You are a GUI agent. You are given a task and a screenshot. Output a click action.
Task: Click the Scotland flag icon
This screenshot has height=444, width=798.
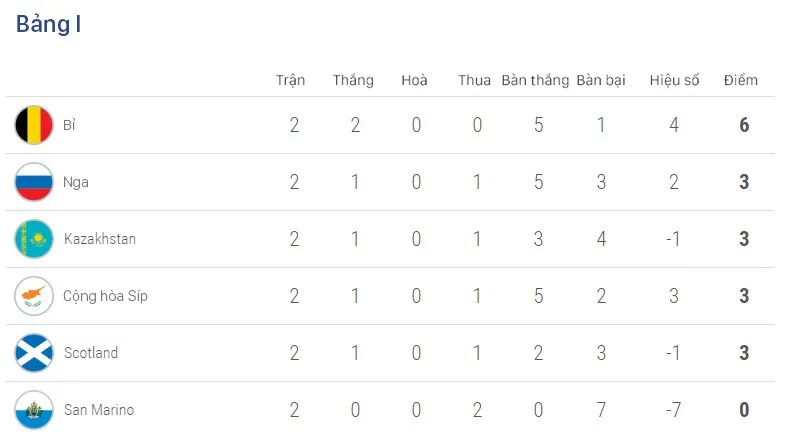coord(34,353)
